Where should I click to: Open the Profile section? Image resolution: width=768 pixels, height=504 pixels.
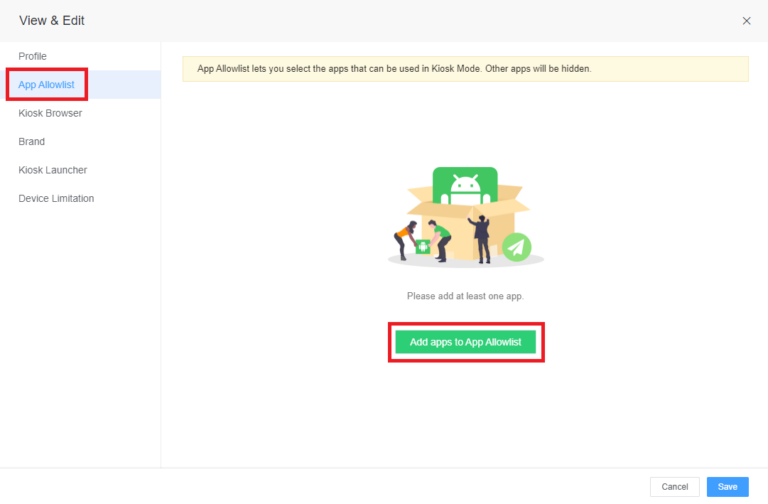(32, 56)
